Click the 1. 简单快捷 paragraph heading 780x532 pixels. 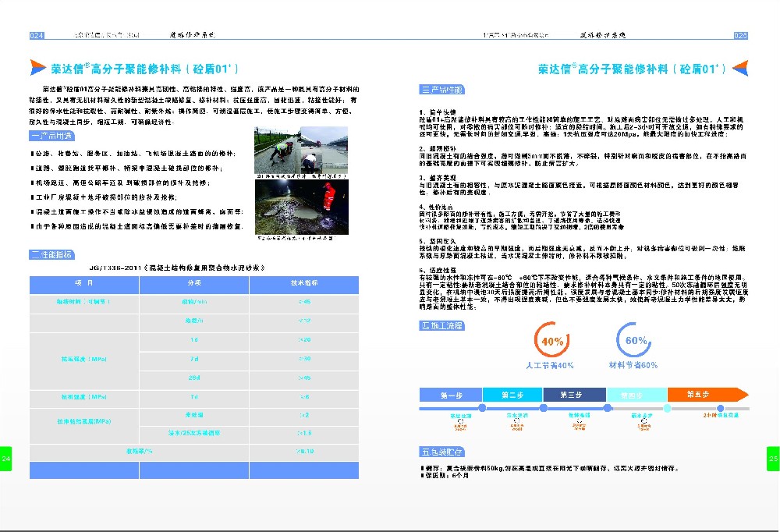[438, 112]
